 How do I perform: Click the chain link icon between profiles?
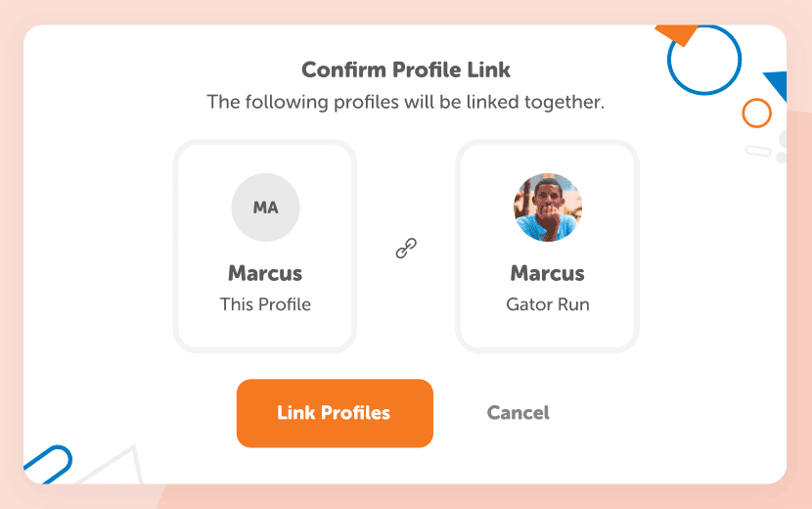[x=406, y=249]
